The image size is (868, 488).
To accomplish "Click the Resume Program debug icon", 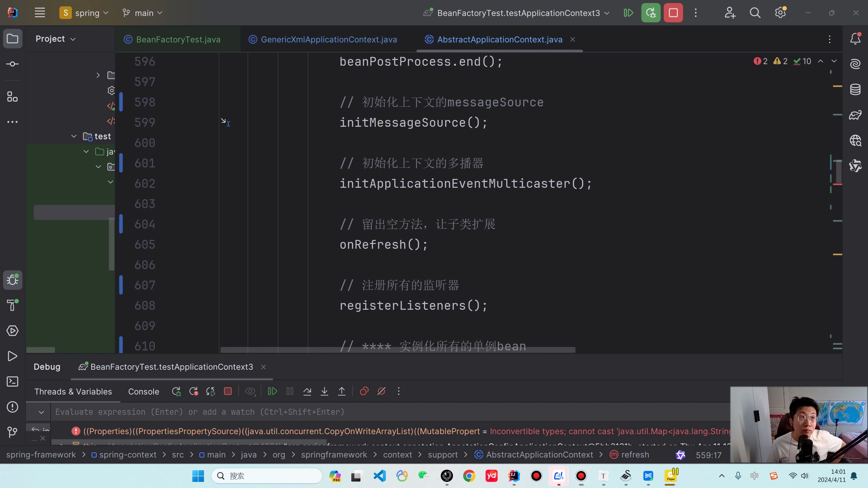I will point(272,391).
